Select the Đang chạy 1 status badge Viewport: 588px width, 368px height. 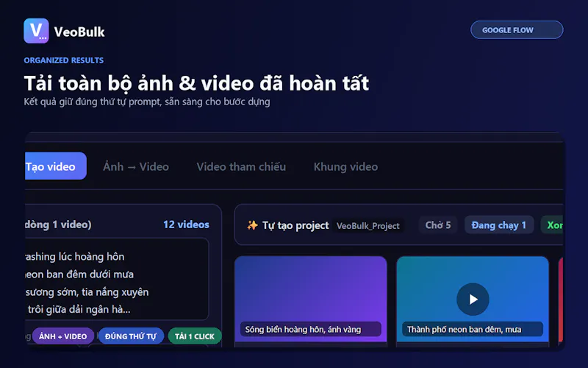pyautogui.click(x=499, y=225)
